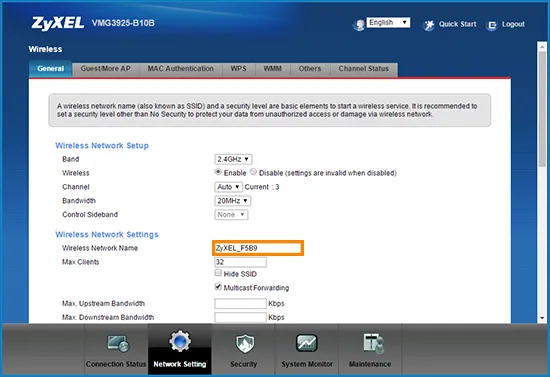Click the Max. Upstream Bandwidth field
Image resolution: width=550 pixels, height=377 pixels.
click(240, 304)
